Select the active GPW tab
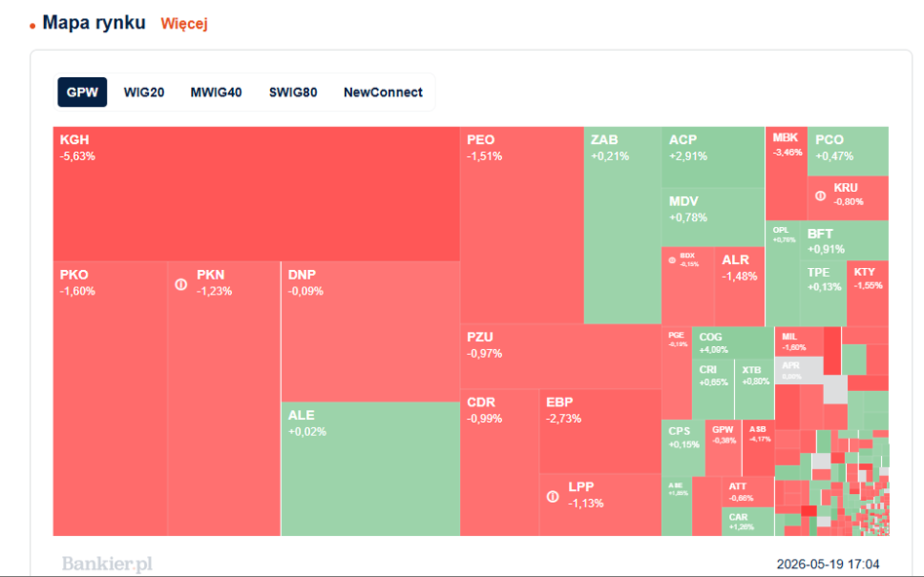Screen dimensions: 924x577 pyautogui.click(x=83, y=92)
